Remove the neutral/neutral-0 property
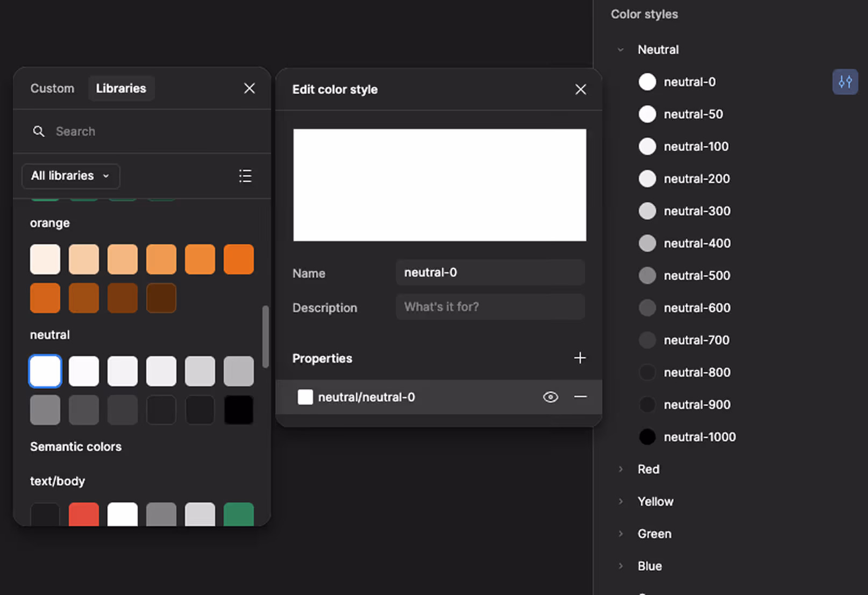Image resolution: width=868 pixels, height=595 pixels. coord(580,397)
